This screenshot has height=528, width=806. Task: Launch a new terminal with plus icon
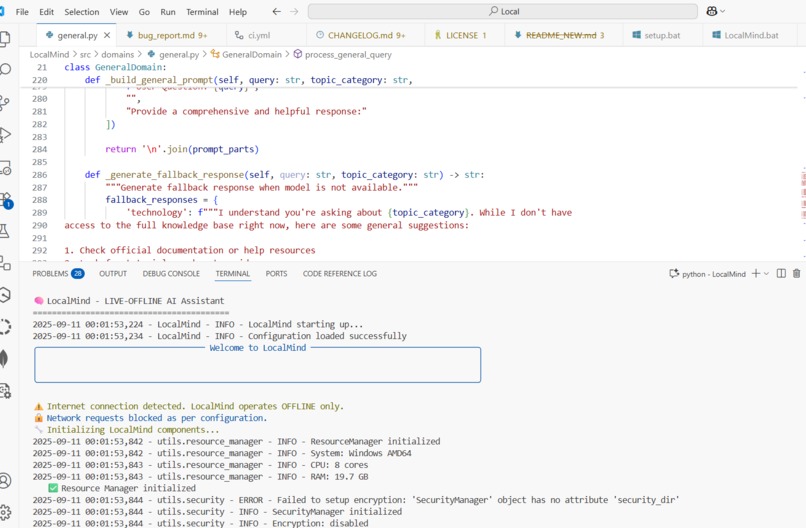tap(756, 274)
